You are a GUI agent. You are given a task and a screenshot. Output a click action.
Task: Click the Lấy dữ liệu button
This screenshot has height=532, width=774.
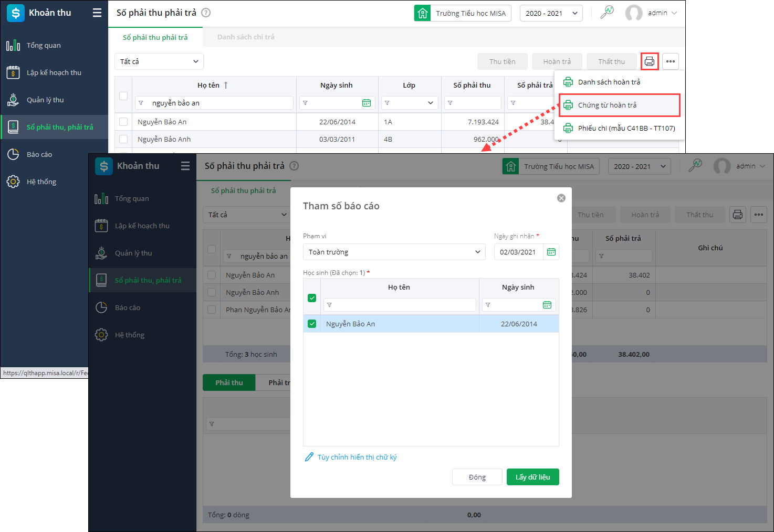[533, 477]
